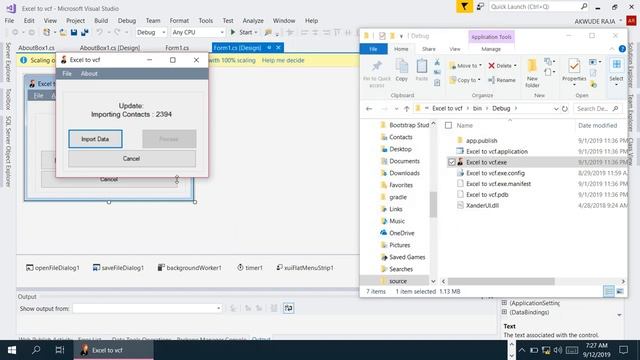Open the Build menu in Visual Studio
The image size is (640, 360).
pos(101,20)
